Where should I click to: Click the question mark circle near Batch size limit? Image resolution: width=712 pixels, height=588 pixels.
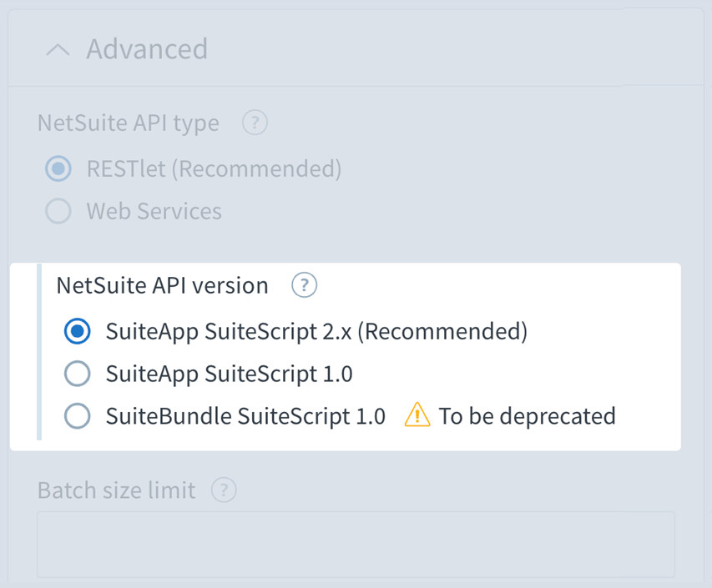(223, 490)
